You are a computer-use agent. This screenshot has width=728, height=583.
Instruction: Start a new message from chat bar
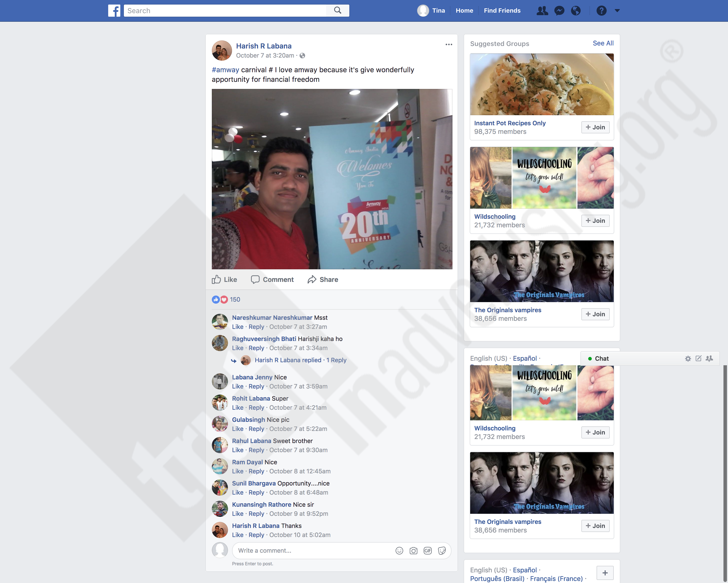(698, 358)
